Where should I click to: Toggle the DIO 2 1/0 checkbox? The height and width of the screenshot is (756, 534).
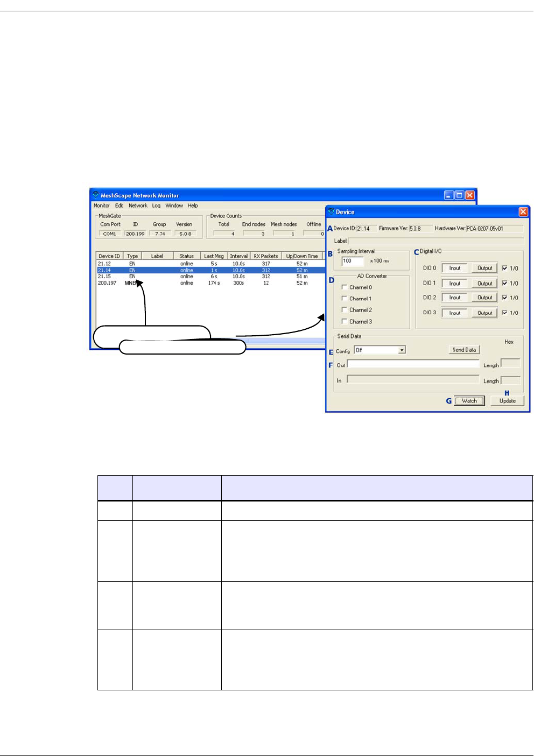coord(504,297)
